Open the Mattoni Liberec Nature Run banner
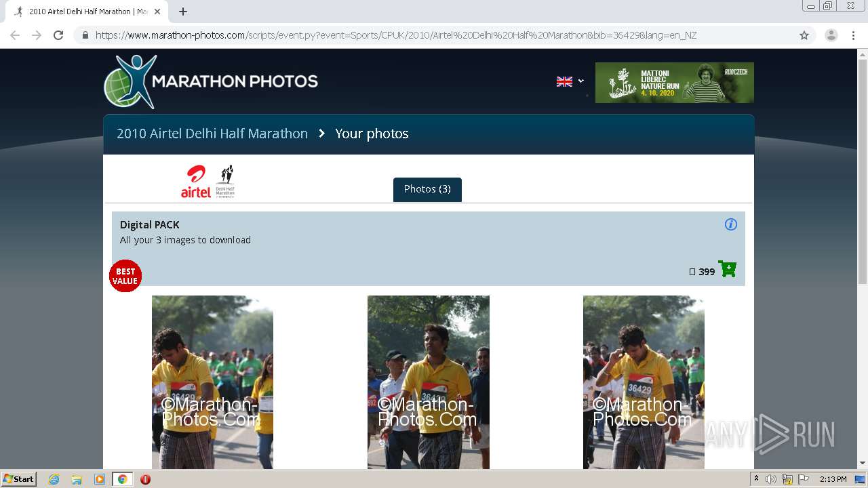 tap(674, 83)
